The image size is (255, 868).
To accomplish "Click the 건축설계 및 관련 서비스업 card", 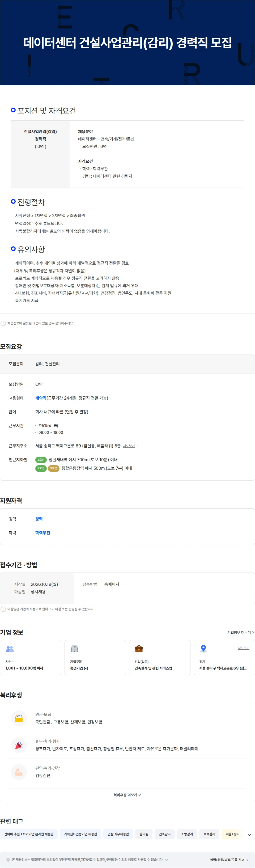I will (160, 657).
